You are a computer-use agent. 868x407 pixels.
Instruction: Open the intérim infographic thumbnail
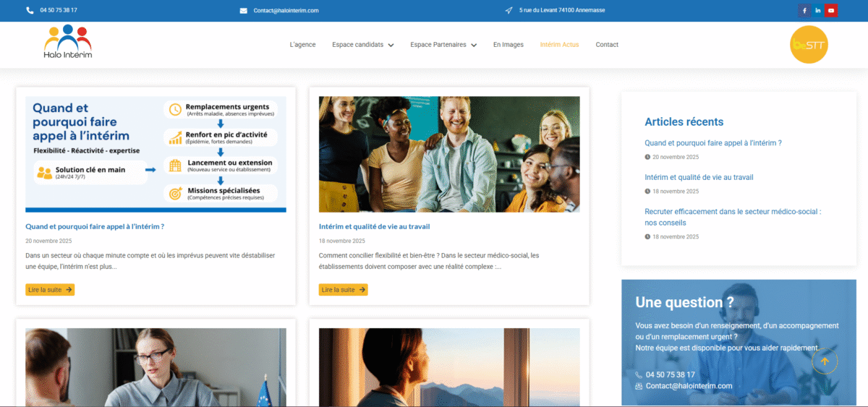156,154
